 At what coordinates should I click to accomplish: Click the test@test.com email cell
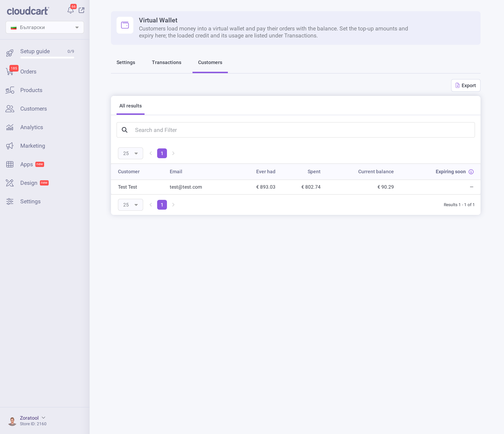186,187
